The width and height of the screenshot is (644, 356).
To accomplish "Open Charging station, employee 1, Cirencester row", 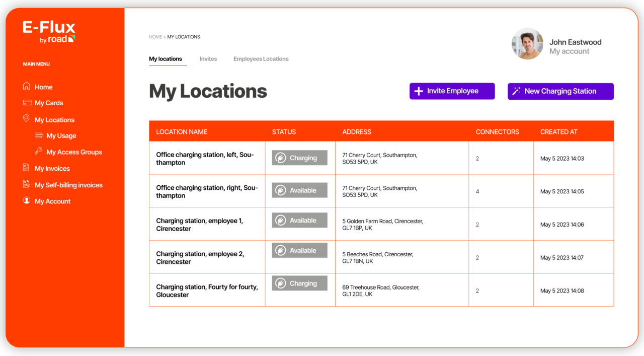I will [x=199, y=225].
